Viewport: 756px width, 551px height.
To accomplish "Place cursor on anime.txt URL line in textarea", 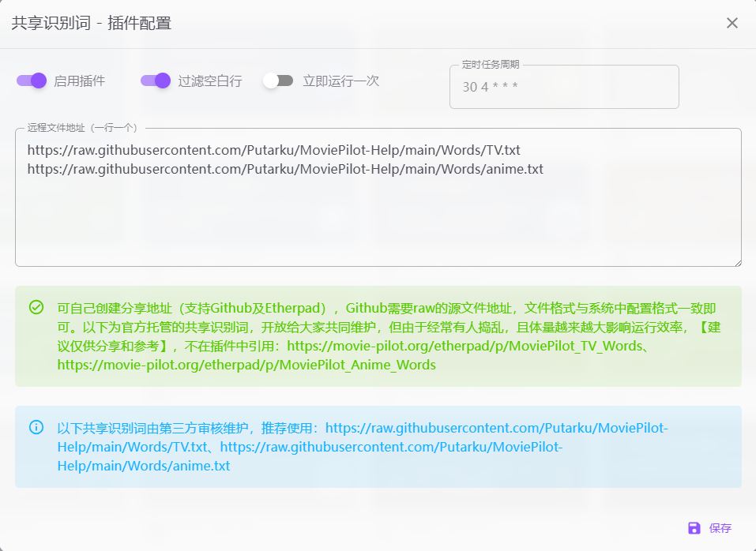I will coord(284,169).
